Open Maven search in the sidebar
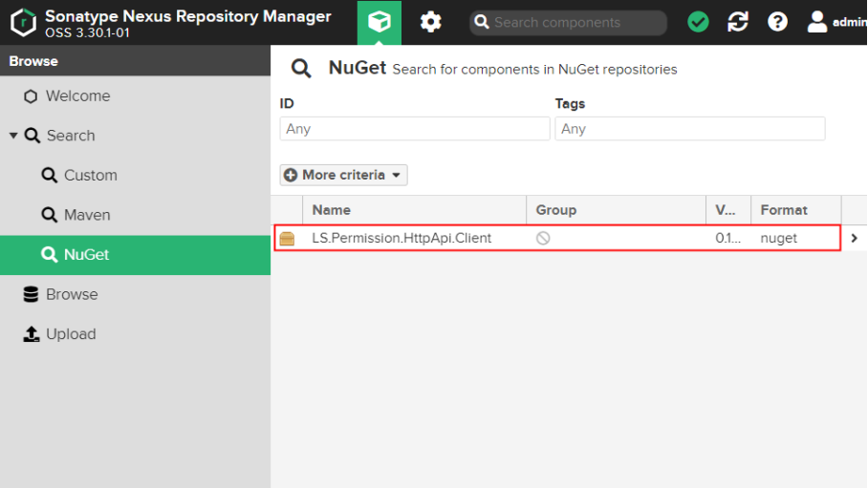 (x=135, y=215)
